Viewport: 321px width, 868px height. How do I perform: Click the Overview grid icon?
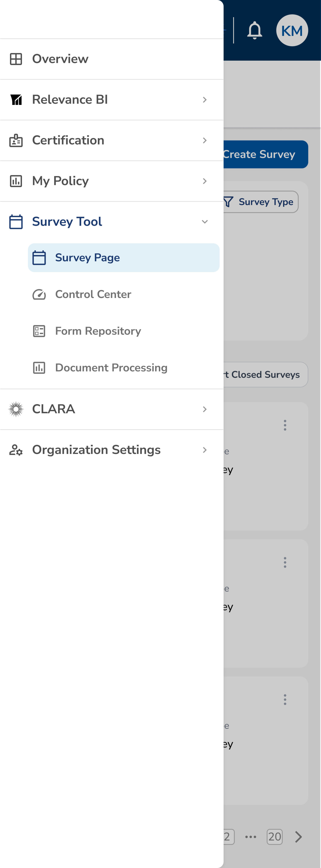[x=16, y=59]
